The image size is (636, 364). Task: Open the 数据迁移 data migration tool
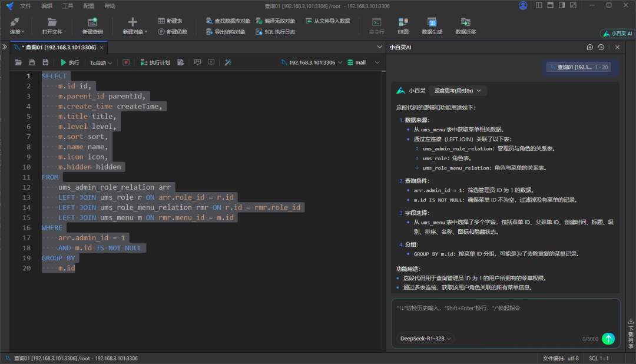click(465, 26)
